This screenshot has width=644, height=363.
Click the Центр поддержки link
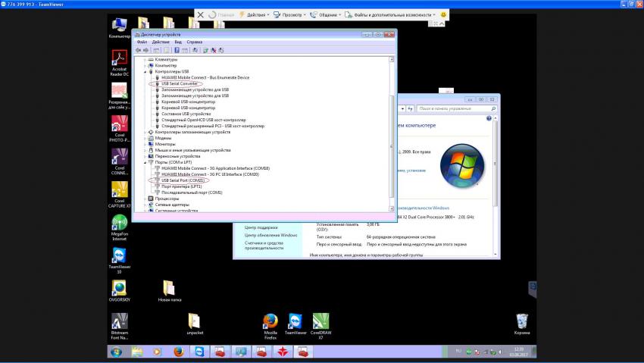pyautogui.click(x=261, y=227)
